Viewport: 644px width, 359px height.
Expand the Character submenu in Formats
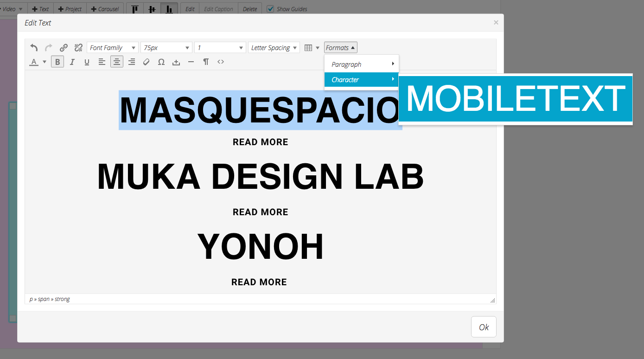pyautogui.click(x=361, y=79)
